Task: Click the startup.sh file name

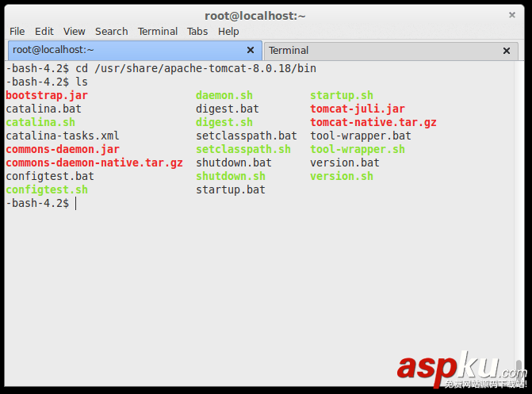Action: point(342,95)
